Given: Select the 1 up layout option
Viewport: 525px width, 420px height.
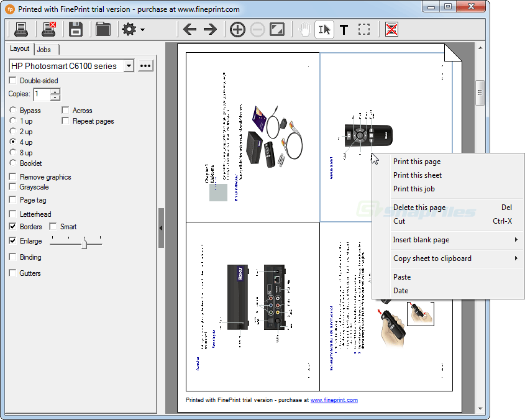Looking at the screenshot, I should pos(12,121).
